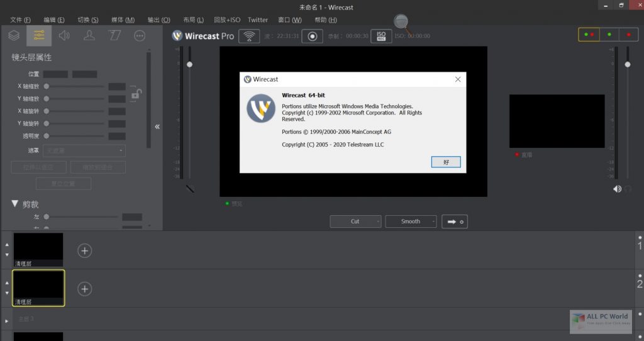Close the Wirecast about dialog with X
The image size is (644, 341).
pyautogui.click(x=458, y=79)
